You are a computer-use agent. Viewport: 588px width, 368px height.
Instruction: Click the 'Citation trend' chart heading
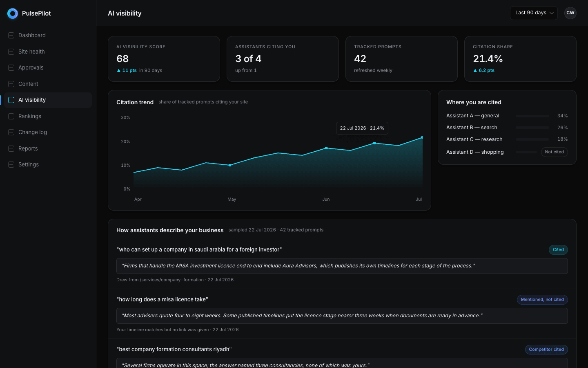tap(135, 102)
